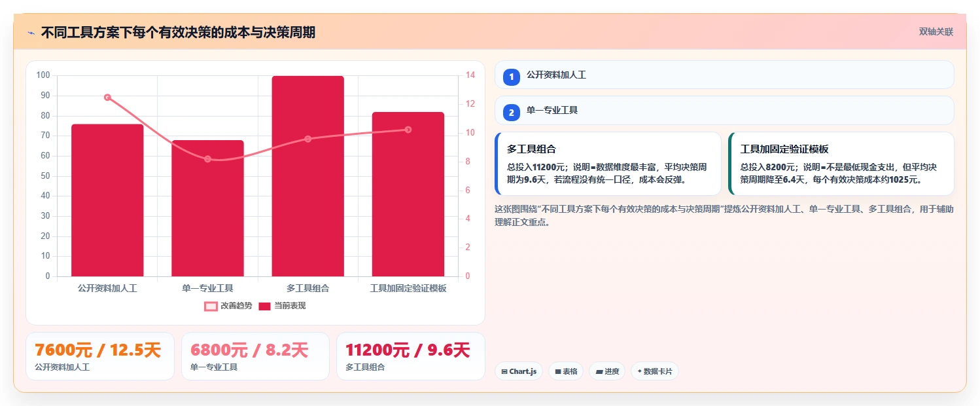Image resolution: width=980 pixels, height=406 pixels.
Task: Click the tall 多工具组合 bar
Action: 307,176
